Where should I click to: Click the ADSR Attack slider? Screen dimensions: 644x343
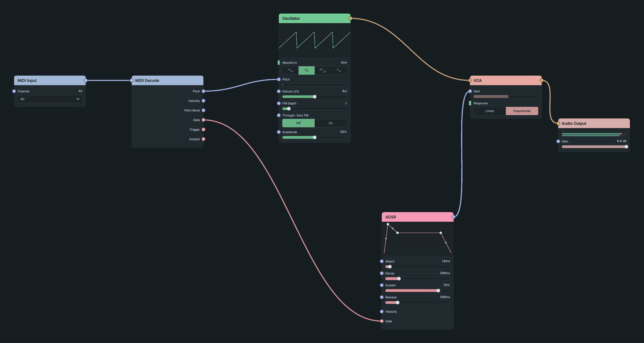click(x=417, y=267)
